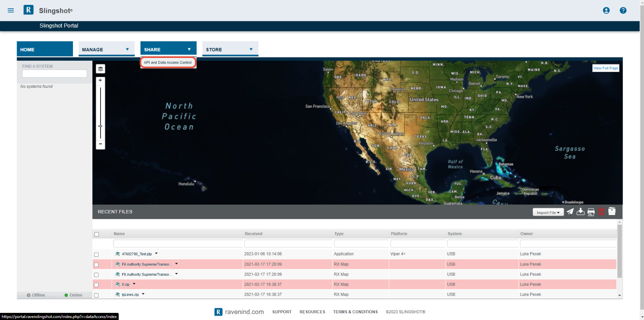Click the System column filter field
The height and width of the screenshot is (320, 644).
(x=483, y=244)
